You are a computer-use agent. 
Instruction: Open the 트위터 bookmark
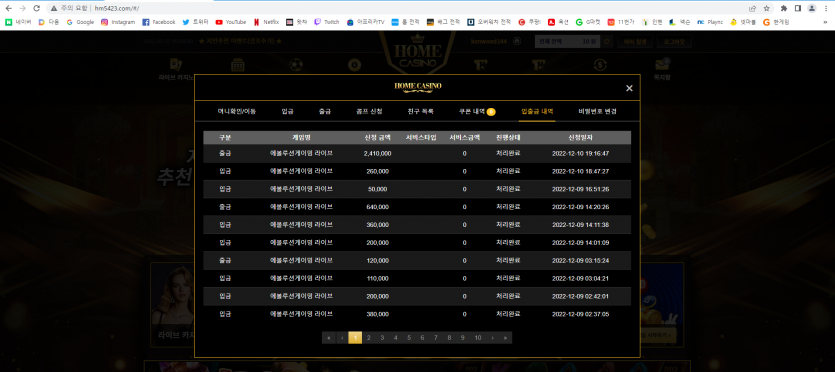pyautogui.click(x=195, y=22)
